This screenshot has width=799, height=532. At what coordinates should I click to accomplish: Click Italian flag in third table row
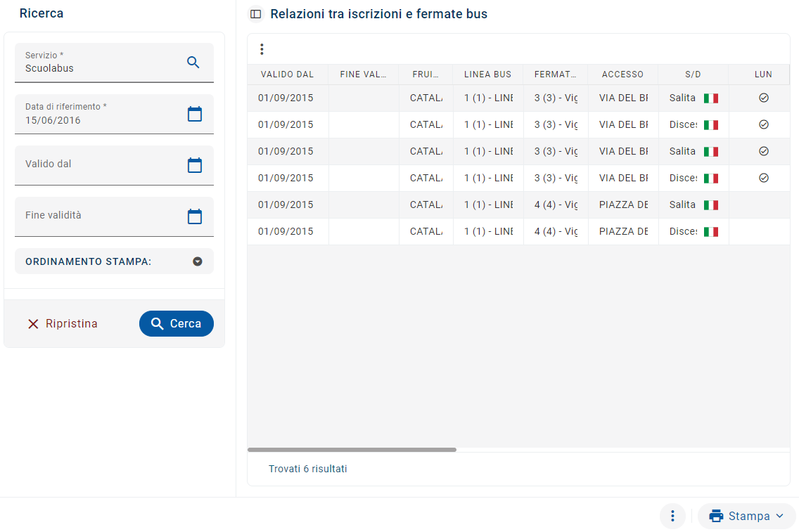click(711, 152)
